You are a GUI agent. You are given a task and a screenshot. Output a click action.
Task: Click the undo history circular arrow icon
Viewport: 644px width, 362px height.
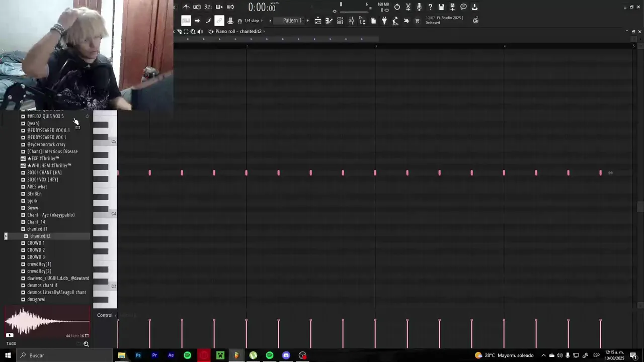click(x=397, y=7)
